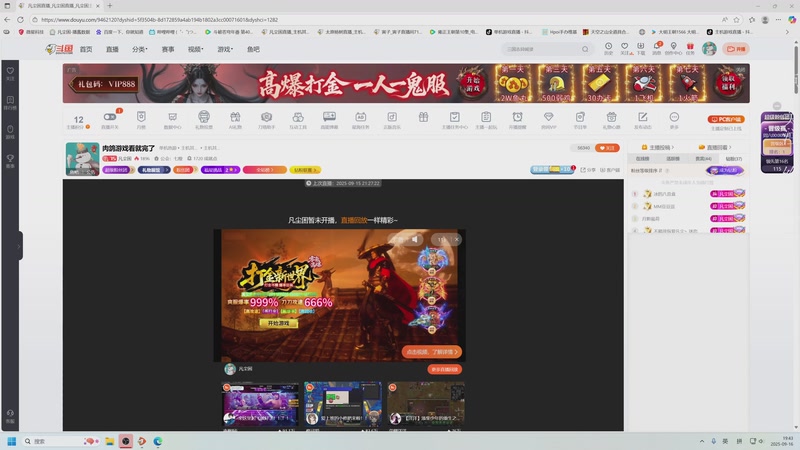Go to 直播 in top navigation
Screen dimensions: 800x450
[112, 49]
